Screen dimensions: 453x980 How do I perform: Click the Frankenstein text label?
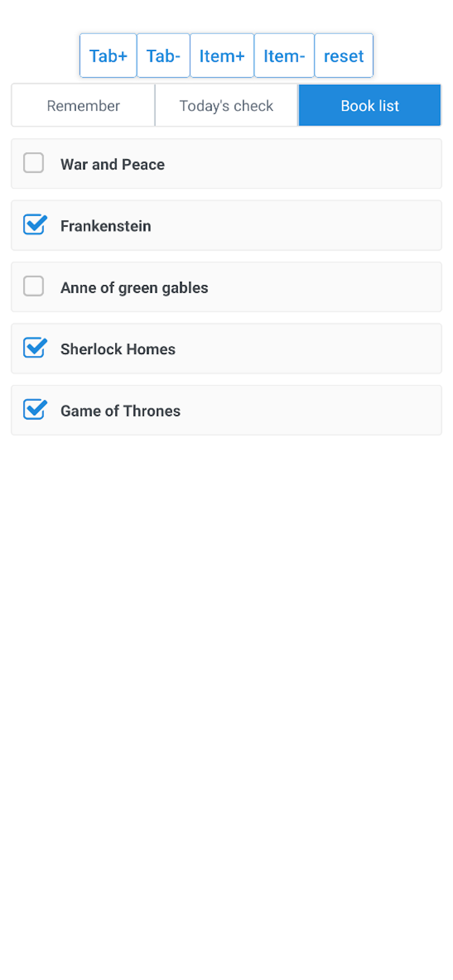click(106, 226)
